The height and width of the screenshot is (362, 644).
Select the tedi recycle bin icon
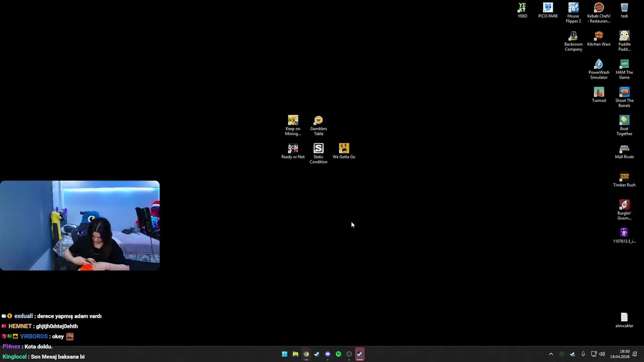point(624,11)
